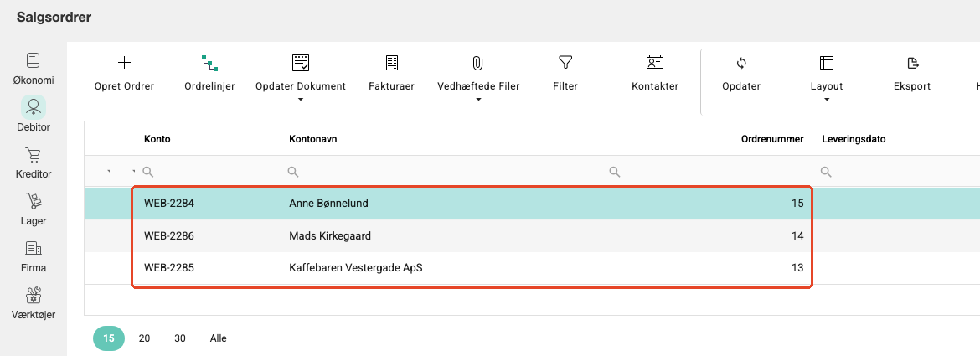Screen dimensions: 980x356
Task: Click the plus icon for Opret Ordrer
Action: click(x=124, y=63)
